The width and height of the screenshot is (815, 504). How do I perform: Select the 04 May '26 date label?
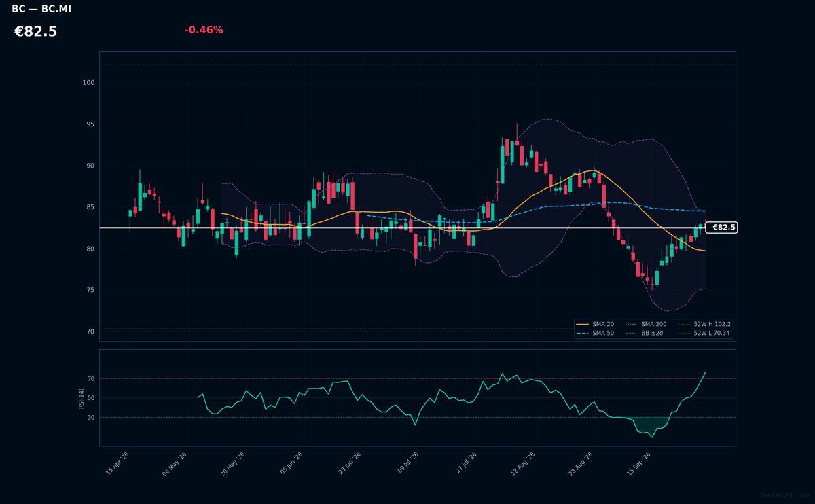tap(175, 464)
